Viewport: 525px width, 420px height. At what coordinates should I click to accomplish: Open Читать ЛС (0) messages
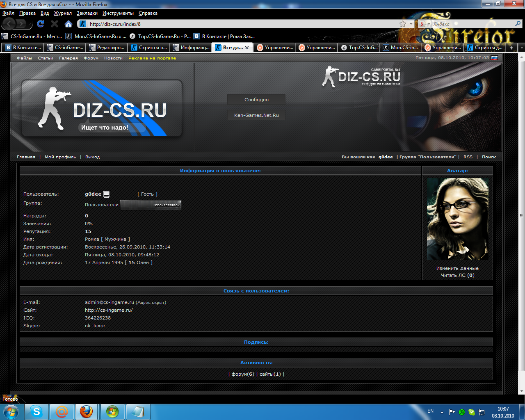[457, 275]
